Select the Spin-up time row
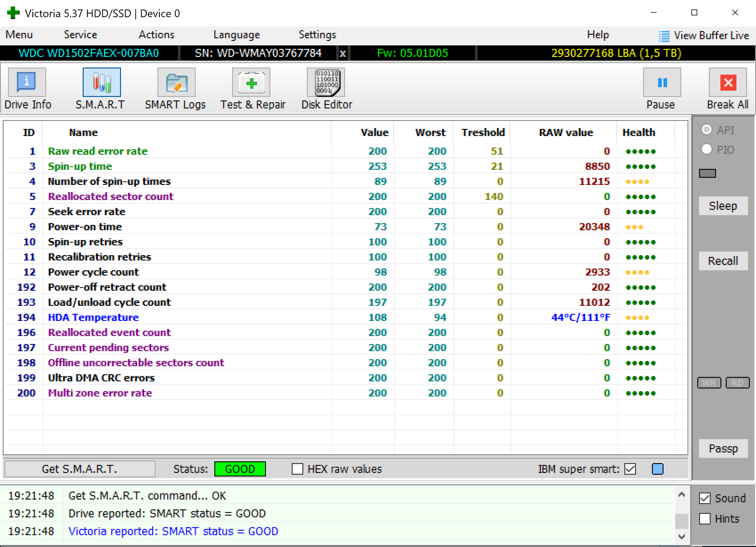This screenshot has width=756, height=547. [x=345, y=166]
